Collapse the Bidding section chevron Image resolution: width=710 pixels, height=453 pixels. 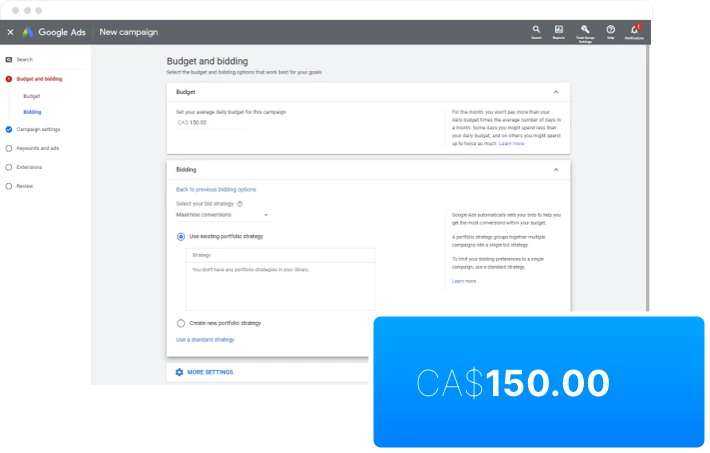click(556, 170)
